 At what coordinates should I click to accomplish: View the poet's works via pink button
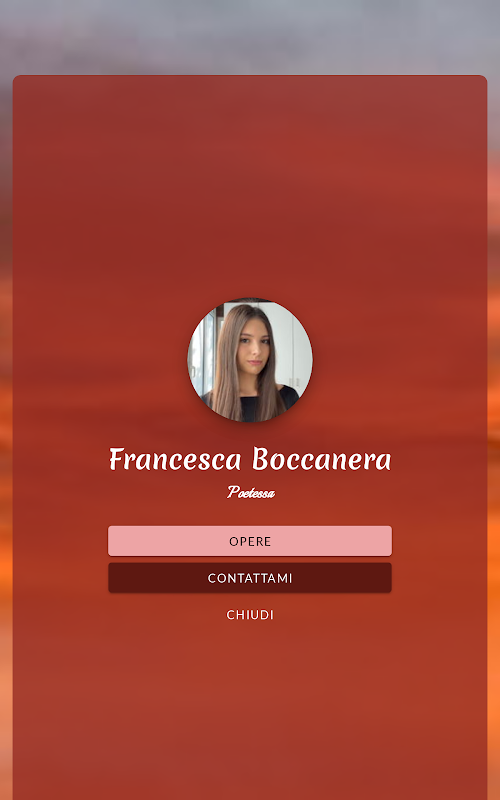250,541
